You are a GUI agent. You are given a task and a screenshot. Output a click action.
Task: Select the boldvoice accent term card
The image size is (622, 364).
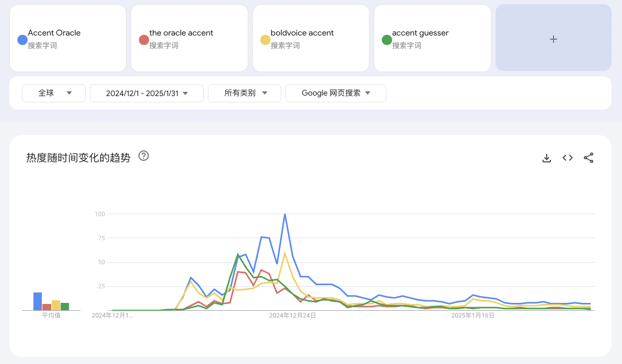click(311, 38)
